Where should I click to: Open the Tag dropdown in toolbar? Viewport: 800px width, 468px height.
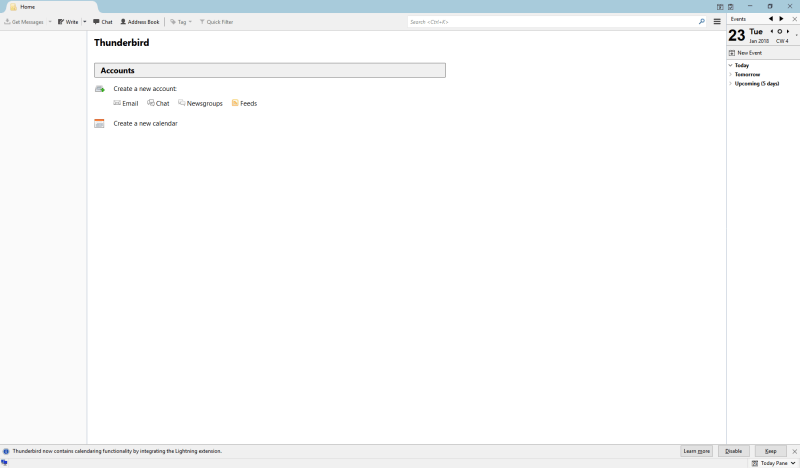pos(181,22)
